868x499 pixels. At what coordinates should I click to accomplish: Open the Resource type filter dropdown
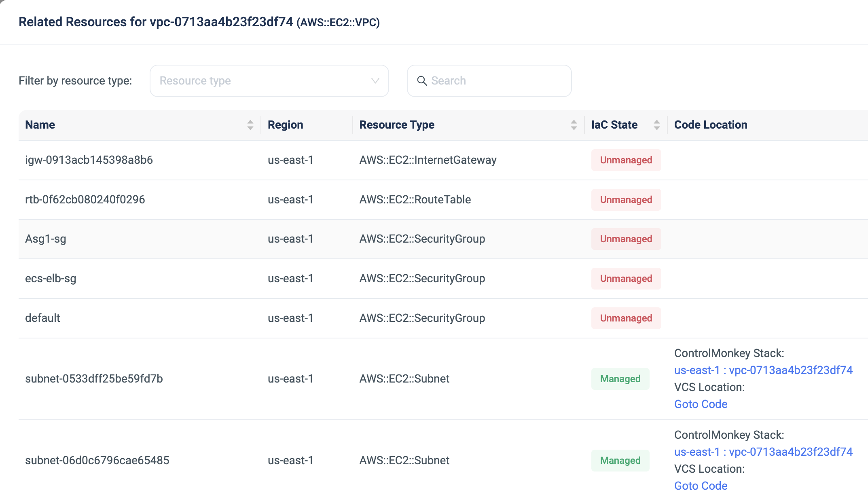(269, 81)
